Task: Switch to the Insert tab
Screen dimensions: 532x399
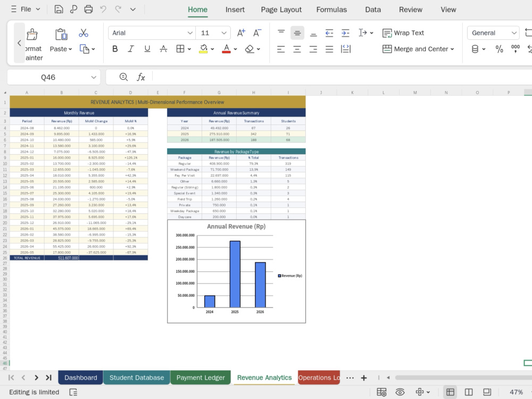Action: [235, 10]
